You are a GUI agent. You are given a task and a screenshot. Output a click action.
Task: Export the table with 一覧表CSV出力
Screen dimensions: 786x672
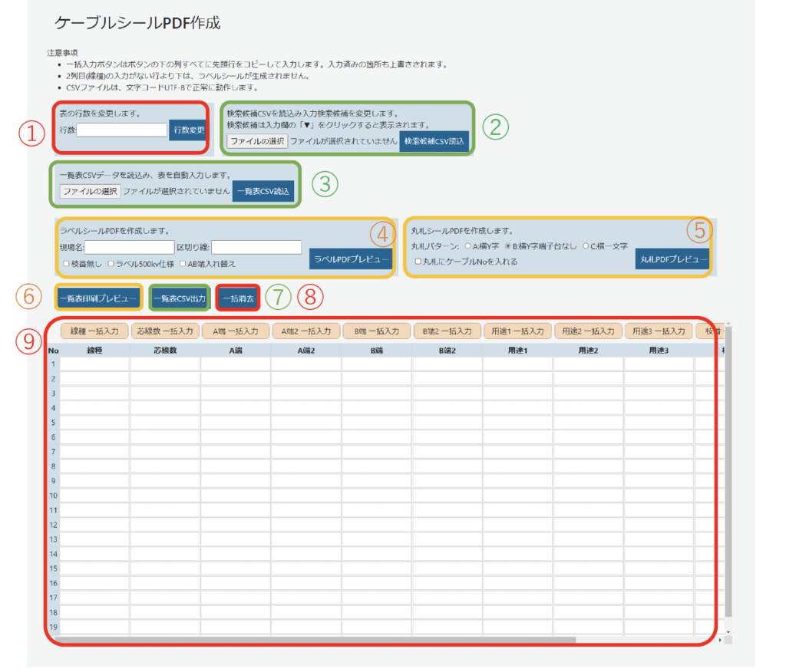[x=180, y=298]
